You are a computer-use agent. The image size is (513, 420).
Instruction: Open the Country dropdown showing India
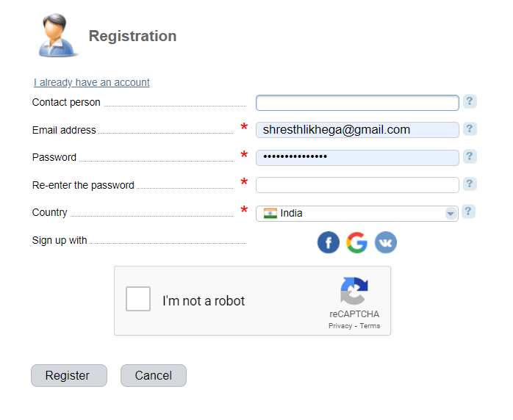[x=353, y=214]
